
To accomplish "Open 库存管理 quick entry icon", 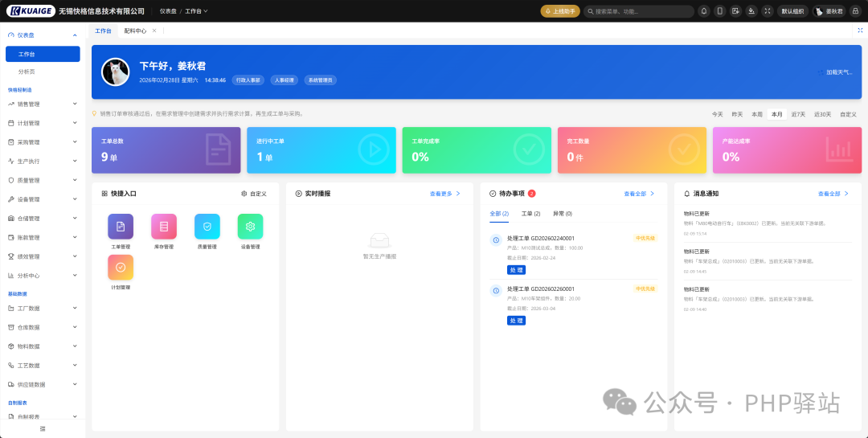I will point(164,227).
